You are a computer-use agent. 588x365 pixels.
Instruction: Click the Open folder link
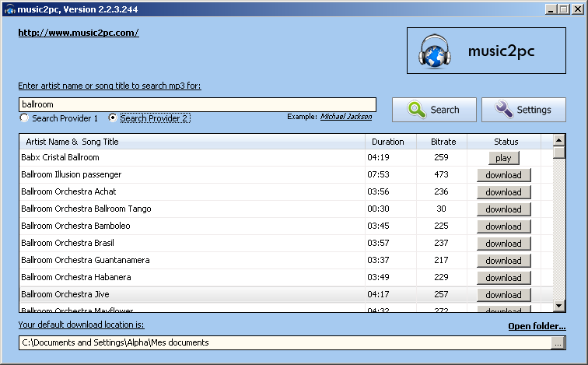pyautogui.click(x=537, y=326)
